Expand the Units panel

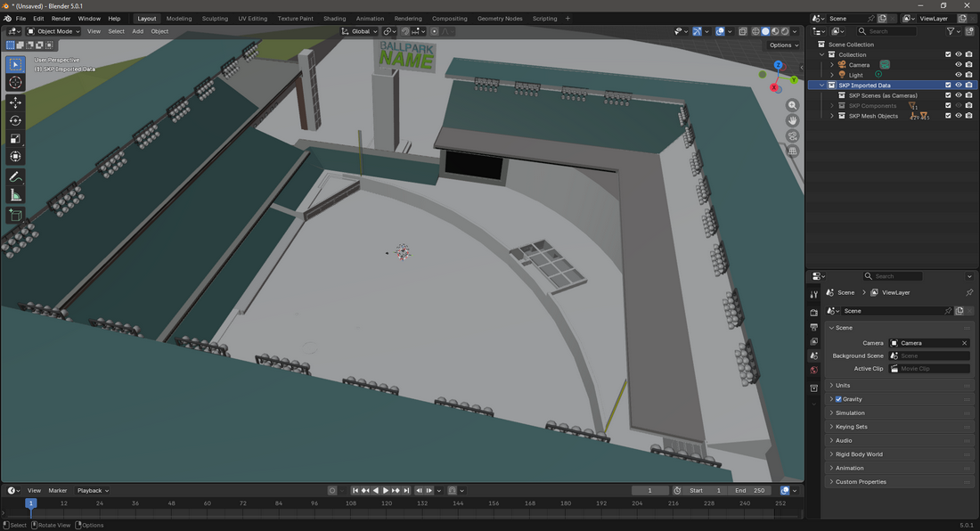point(843,386)
